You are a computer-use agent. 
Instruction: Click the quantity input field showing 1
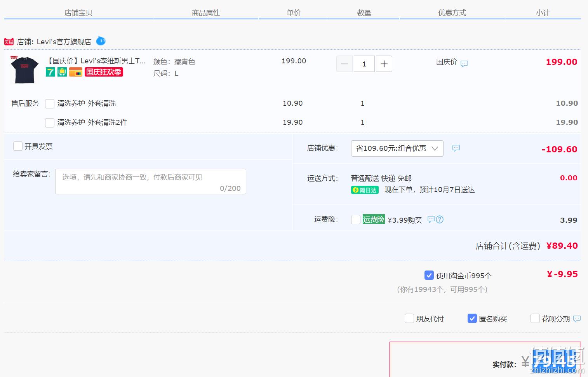(x=364, y=64)
